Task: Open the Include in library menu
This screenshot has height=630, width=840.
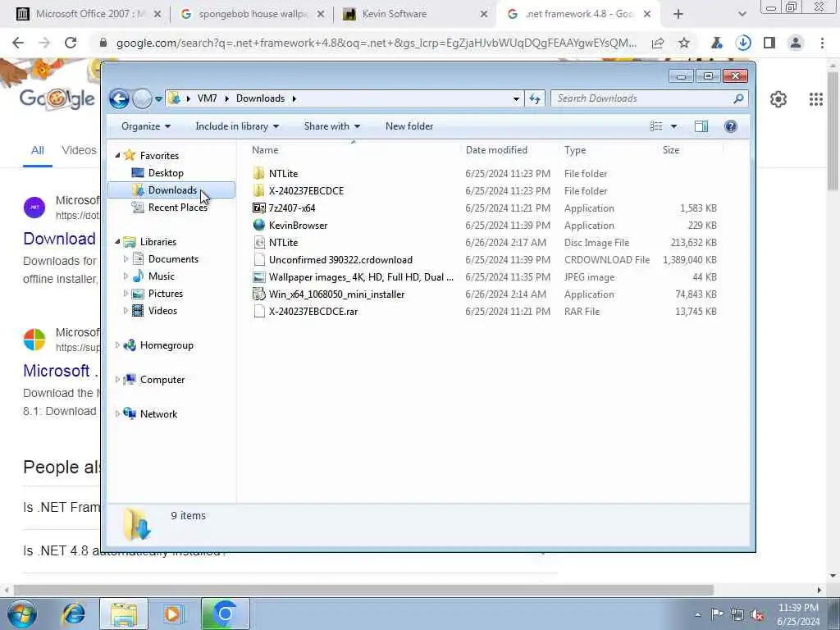Action: coord(237,126)
